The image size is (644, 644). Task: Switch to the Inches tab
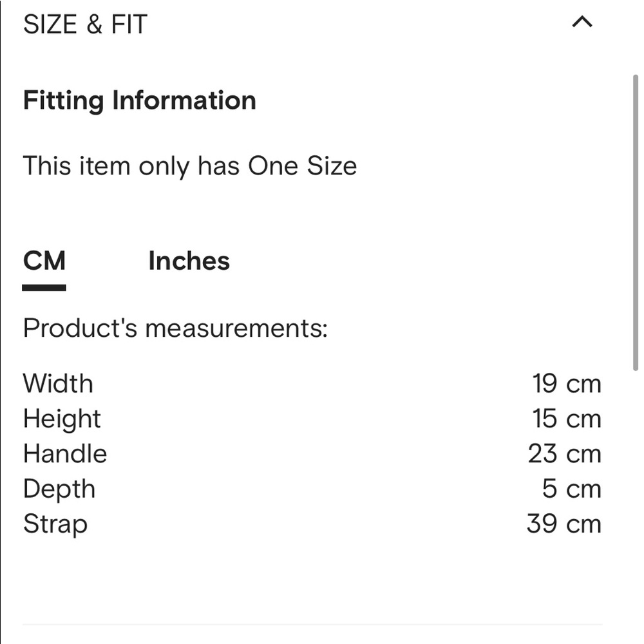click(189, 261)
